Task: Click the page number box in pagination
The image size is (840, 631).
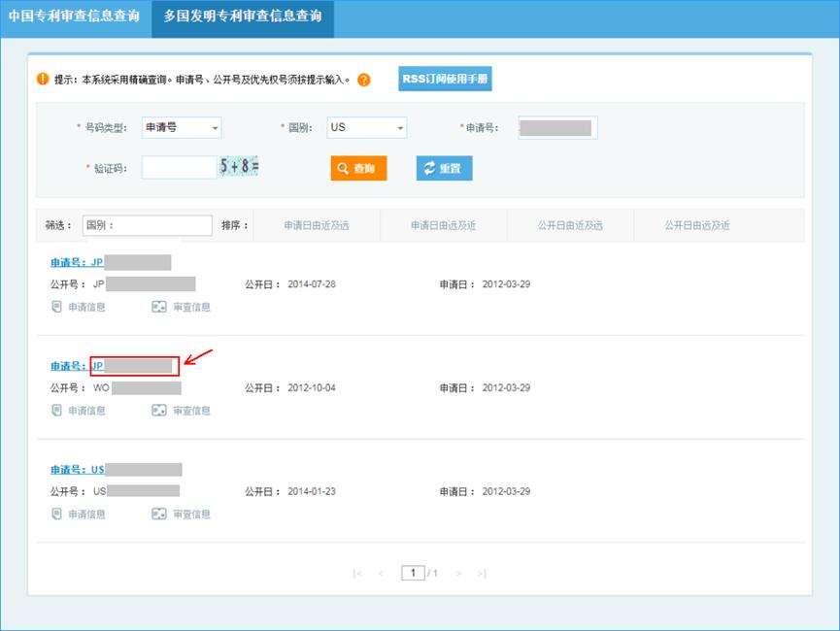Action: pyautogui.click(x=413, y=573)
